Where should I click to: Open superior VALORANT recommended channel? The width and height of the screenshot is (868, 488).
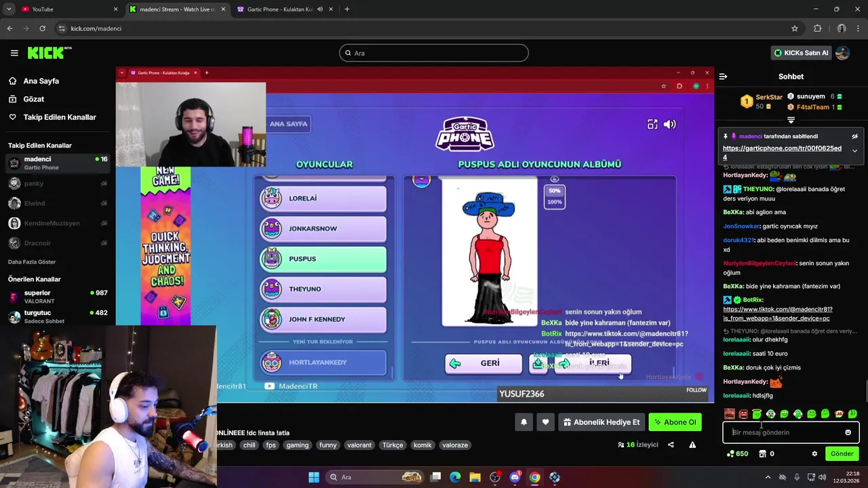tap(58, 297)
